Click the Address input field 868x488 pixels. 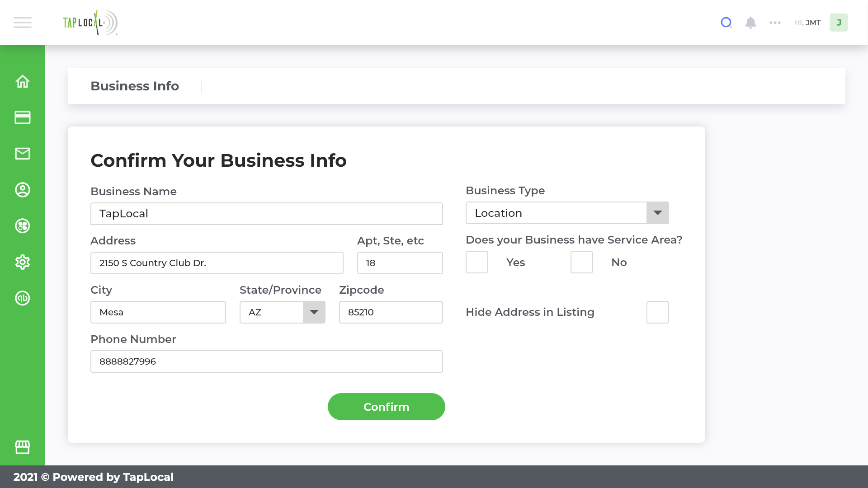[x=217, y=263]
